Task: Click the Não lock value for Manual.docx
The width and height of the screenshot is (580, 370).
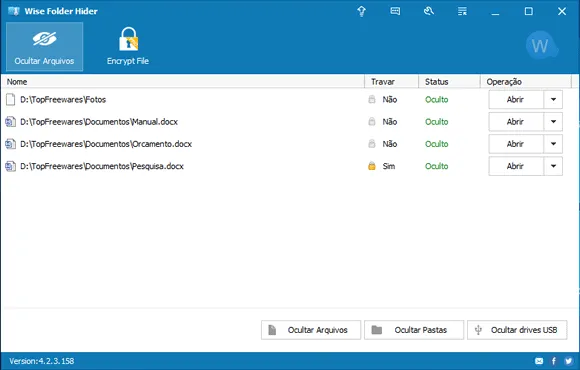Action: [390, 122]
